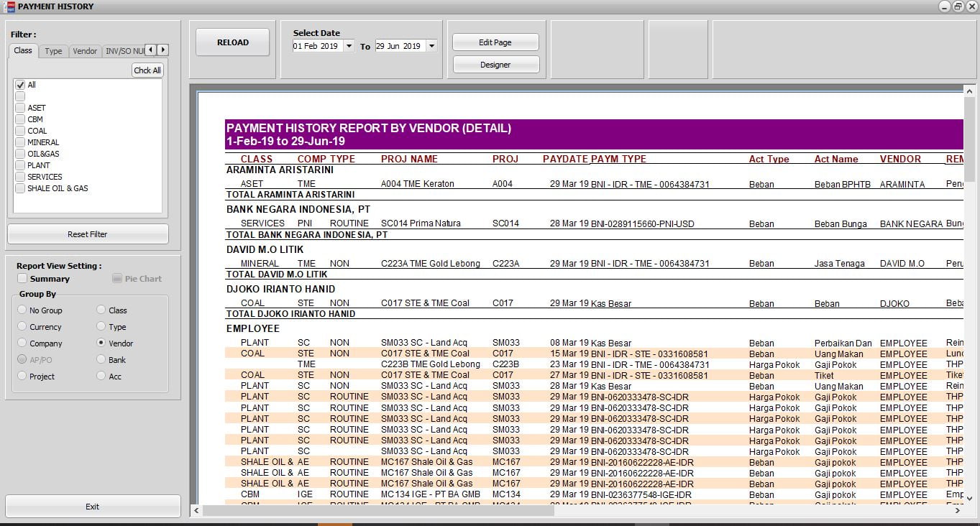The width and height of the screenshot is (980, 526).
Task: Select the Vendor group-by radio button
Action: pyautogui.click(x=101, y=343)
